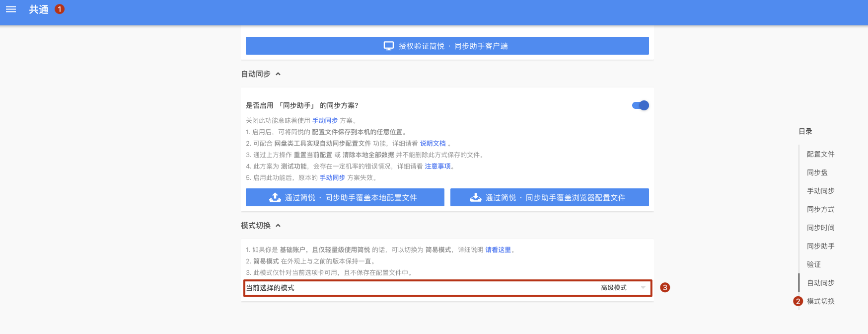The height and width of the screenshot is (334, 868).
Task: Click the 目录 heading
Action: coord(805,131)
